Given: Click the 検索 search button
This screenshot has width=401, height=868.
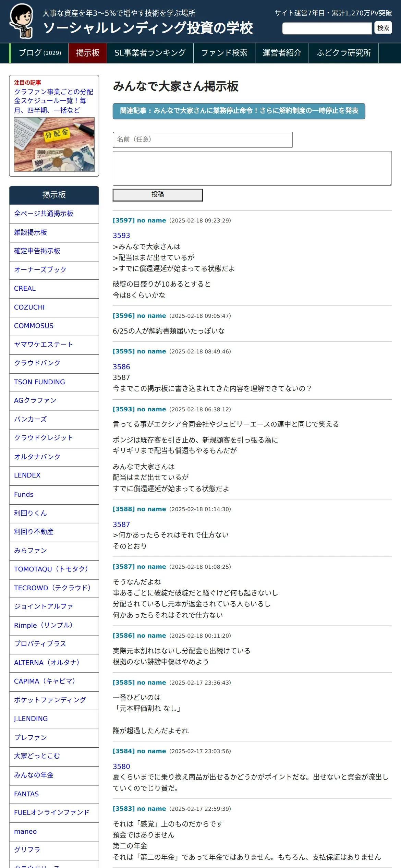Looking at the screenshot, I should click(383, 28).
